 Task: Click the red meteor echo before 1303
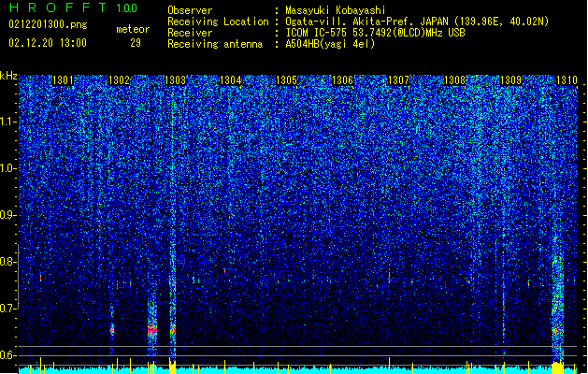tap(151, 330)
